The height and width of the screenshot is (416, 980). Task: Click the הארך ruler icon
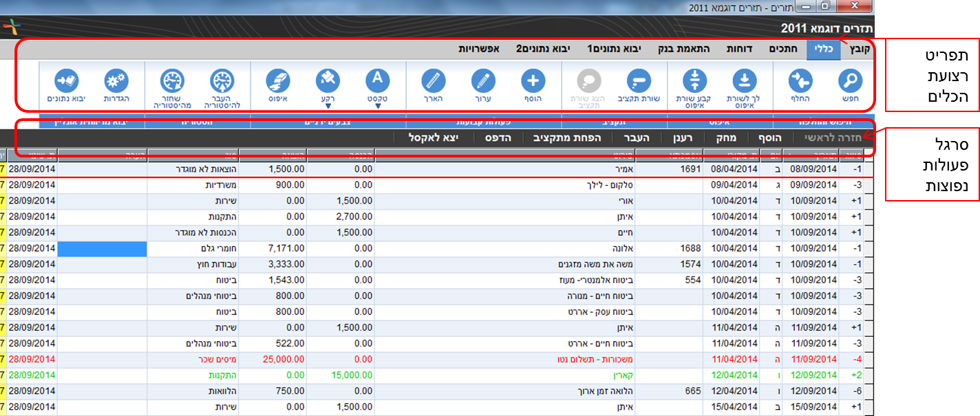point(432,81)
